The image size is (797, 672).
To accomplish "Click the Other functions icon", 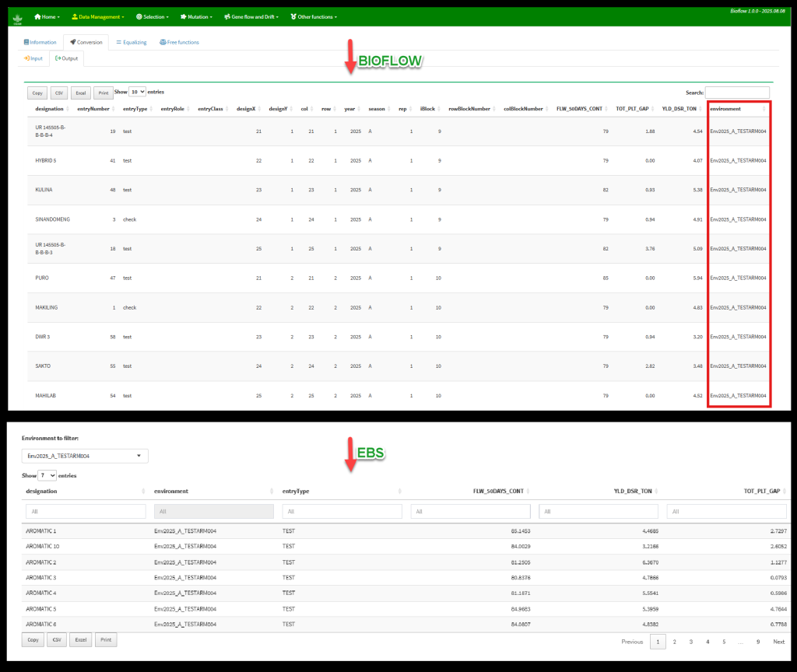I will coord(293,16).
